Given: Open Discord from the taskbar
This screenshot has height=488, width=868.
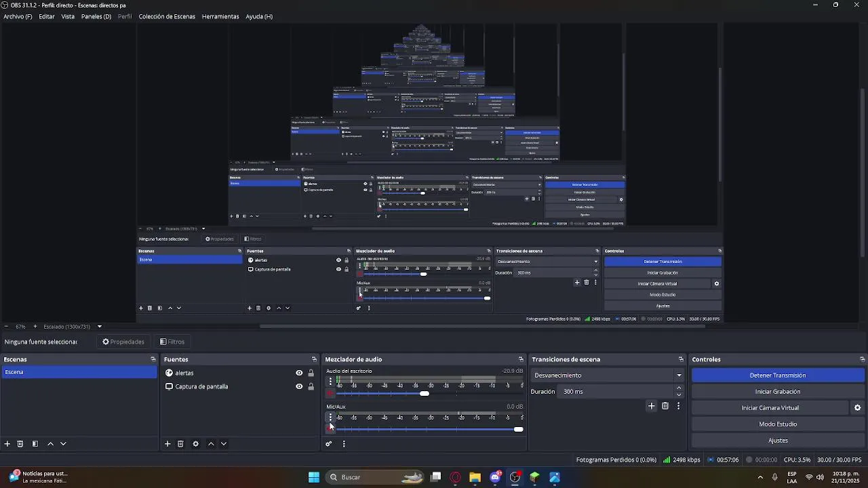Looking at the screenshot, I should 495,477.
